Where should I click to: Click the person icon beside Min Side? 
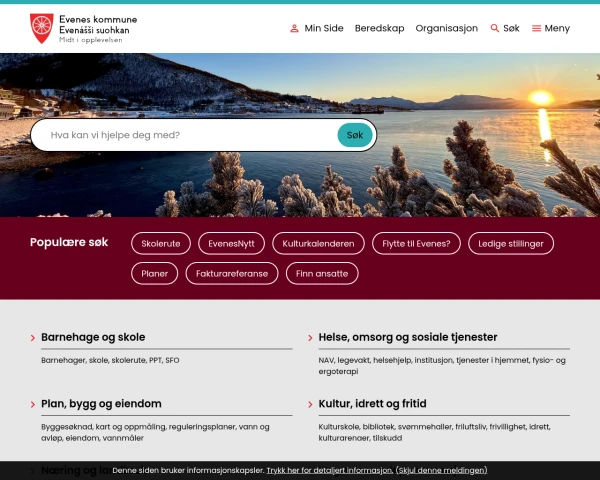pos(294,28)
